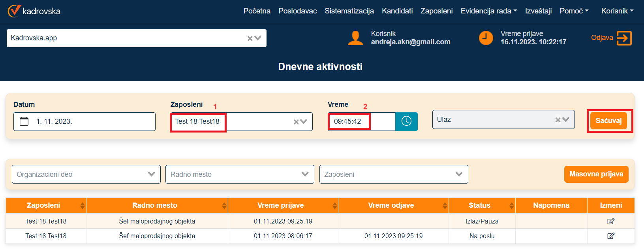Open the Ulaz entry type dropdown
The width and height of the screenshot is (644, 250).
click(566, 119)
